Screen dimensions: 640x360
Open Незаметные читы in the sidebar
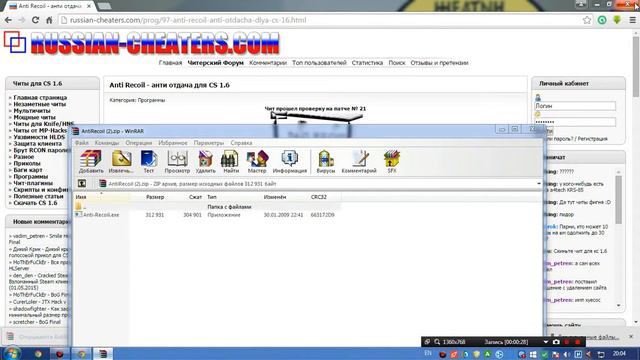coord(40,104)
